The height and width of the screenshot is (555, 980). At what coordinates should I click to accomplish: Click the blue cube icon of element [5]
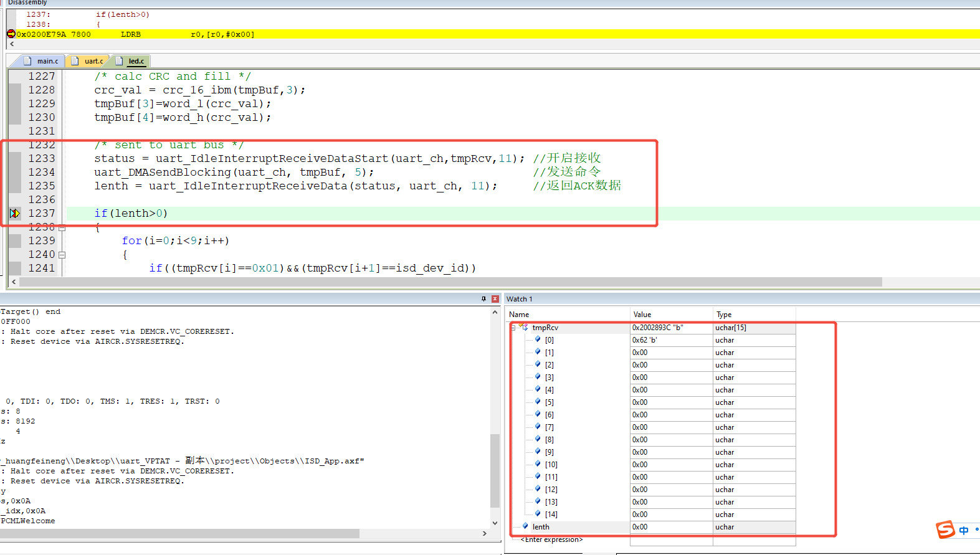click(538, 402)
